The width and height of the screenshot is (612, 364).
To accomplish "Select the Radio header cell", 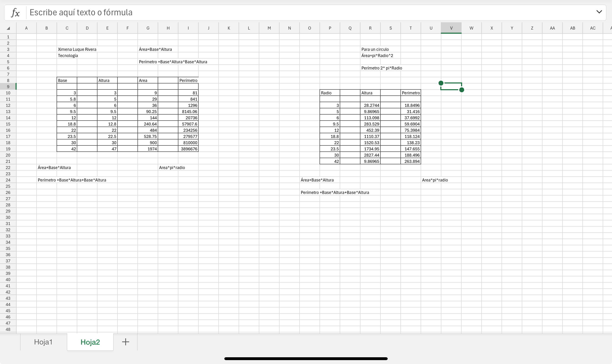I will coord(329,93).
